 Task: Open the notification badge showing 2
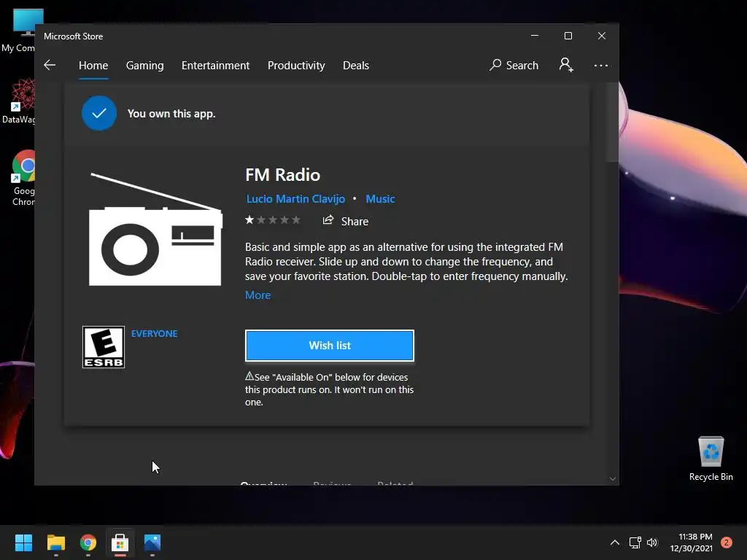tap(727, 542)
